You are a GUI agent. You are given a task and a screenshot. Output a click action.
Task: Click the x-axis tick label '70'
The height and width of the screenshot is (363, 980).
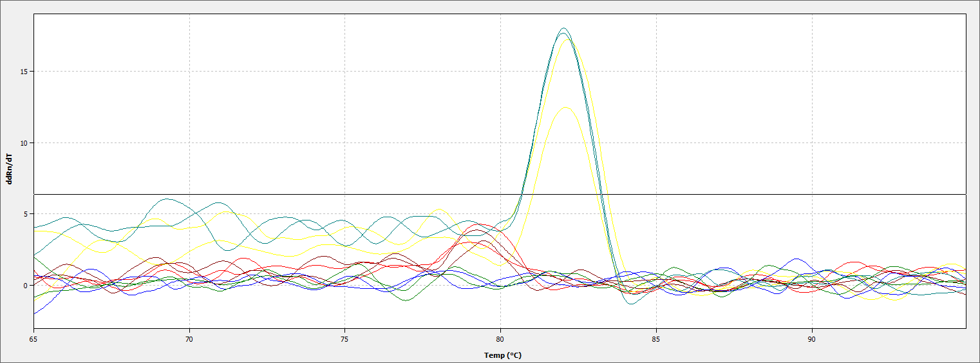[x=189, y=338]
